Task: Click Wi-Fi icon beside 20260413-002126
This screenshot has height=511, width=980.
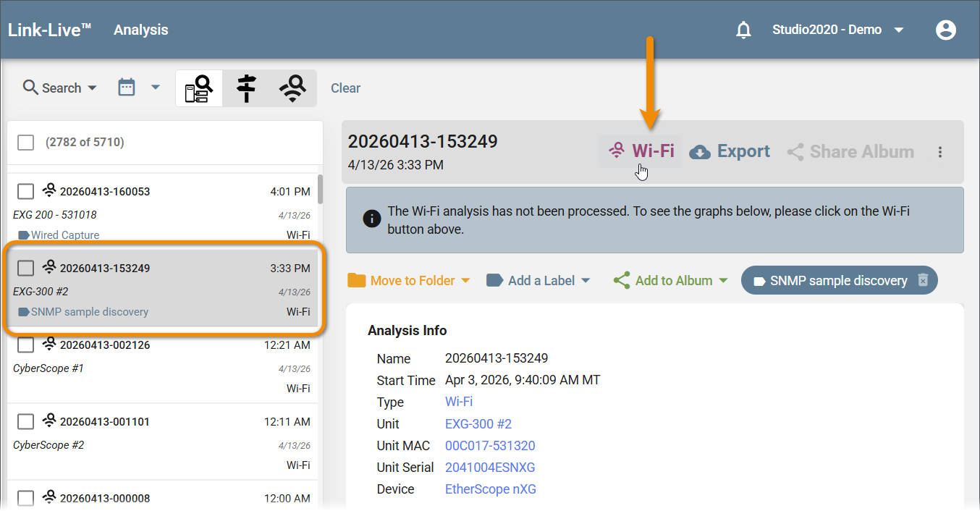Action: click(49, 345)
